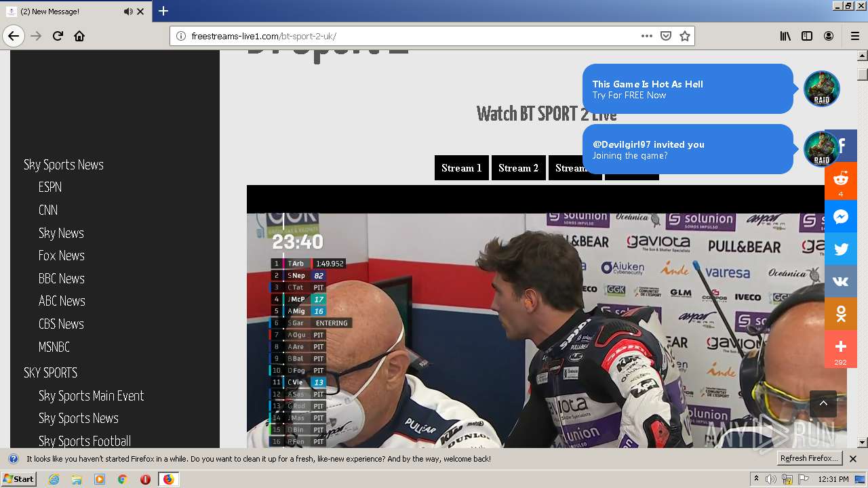Open page actions three-dot menu
Viewport: 868px width, 488px height.
(x=647, y=36)
